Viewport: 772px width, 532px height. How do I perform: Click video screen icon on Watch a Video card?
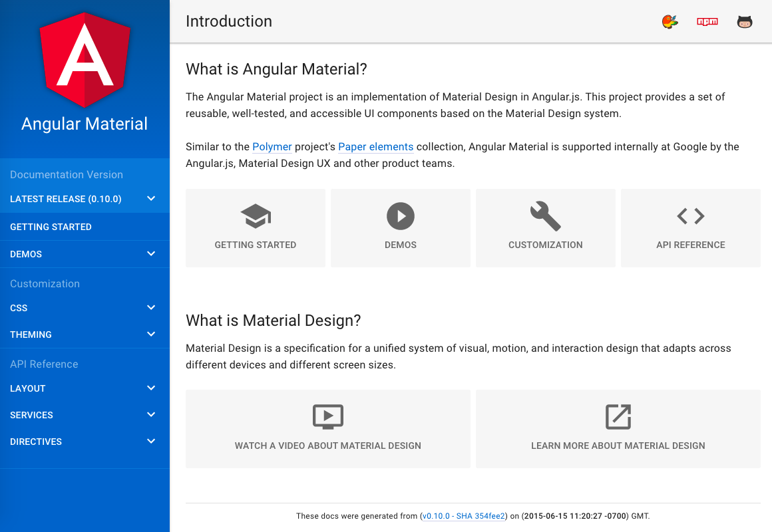click(x=328, y=417)
